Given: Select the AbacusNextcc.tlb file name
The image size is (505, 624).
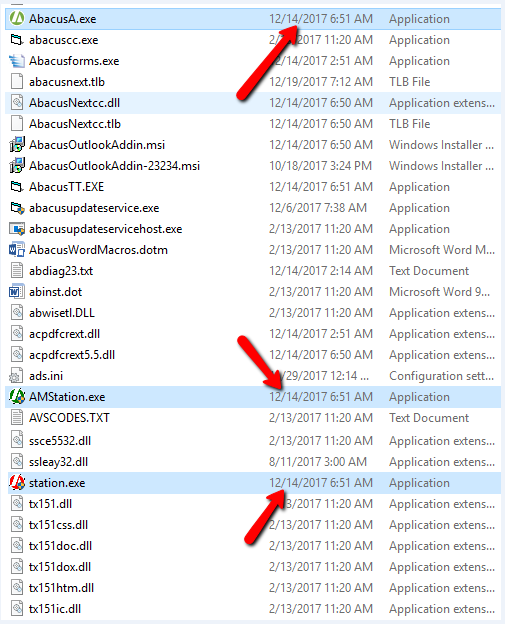Looking at the screenshot, I should click(75, 124).
